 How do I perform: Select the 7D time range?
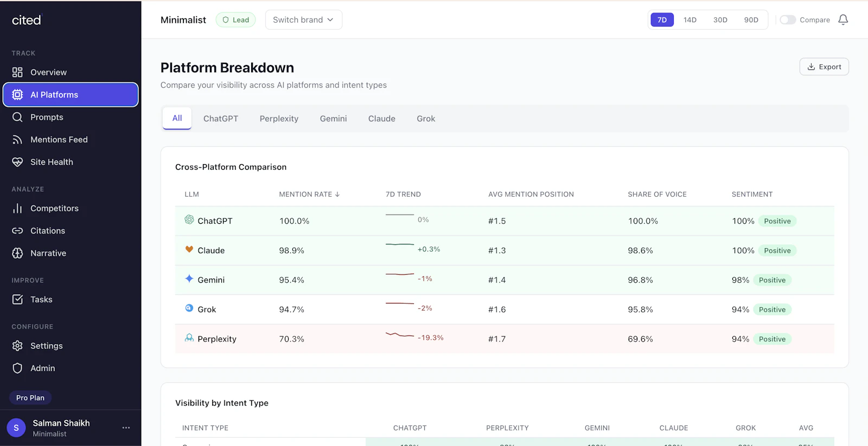[662, 20]
